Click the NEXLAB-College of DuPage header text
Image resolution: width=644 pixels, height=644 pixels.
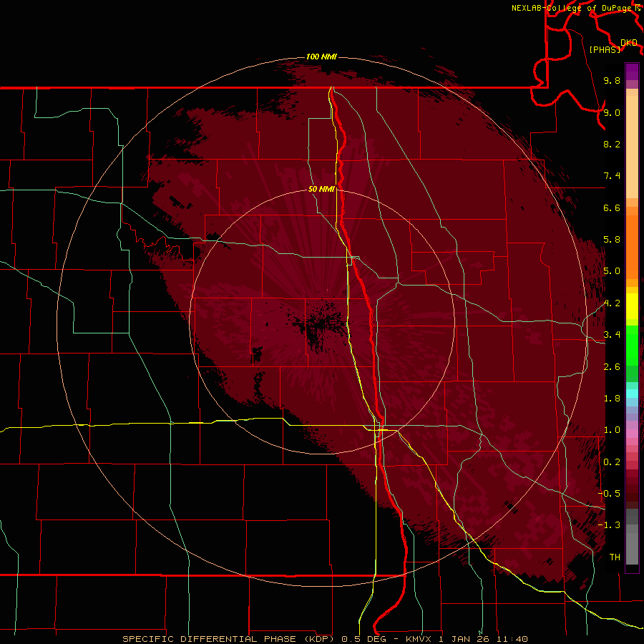pos(572,8)
